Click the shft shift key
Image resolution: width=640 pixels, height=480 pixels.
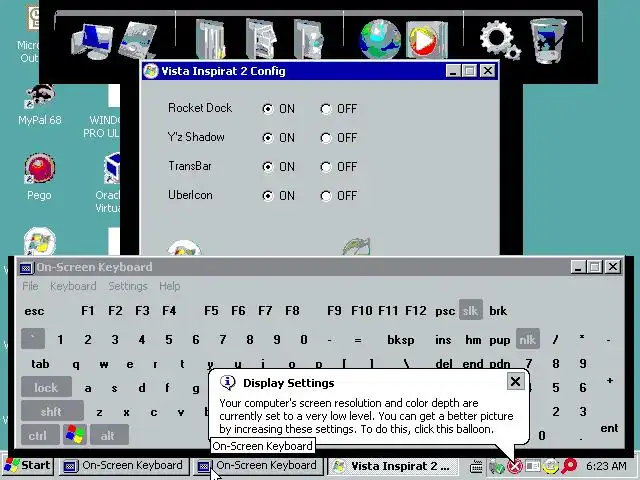[x=52, y=411]
